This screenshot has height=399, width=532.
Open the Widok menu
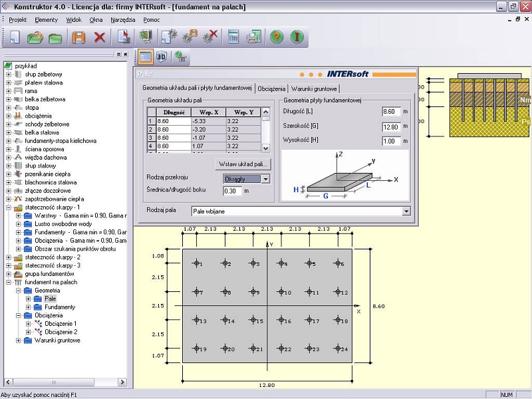click(74, 20)
